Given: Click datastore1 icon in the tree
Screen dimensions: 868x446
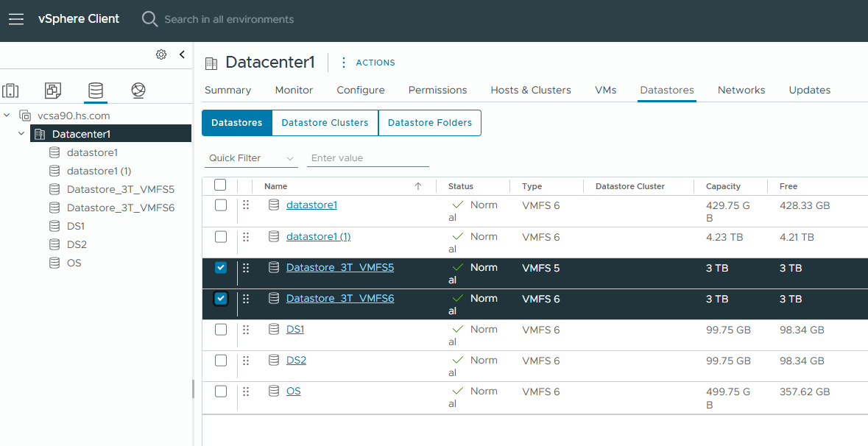Looking at the screenshot, I should (x=54, y=152).
